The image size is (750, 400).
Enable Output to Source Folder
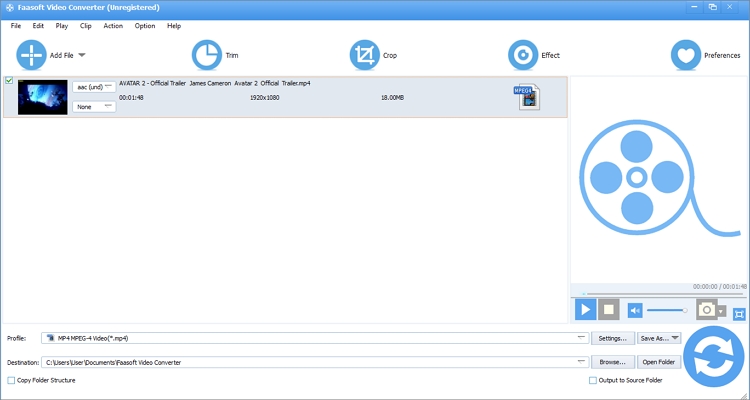click(593, 380)
